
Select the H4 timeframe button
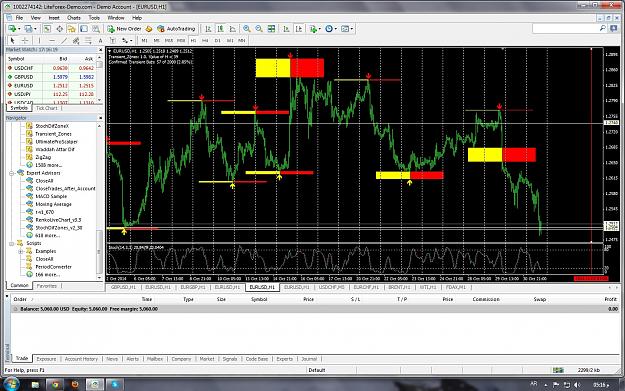coord(205,40)
